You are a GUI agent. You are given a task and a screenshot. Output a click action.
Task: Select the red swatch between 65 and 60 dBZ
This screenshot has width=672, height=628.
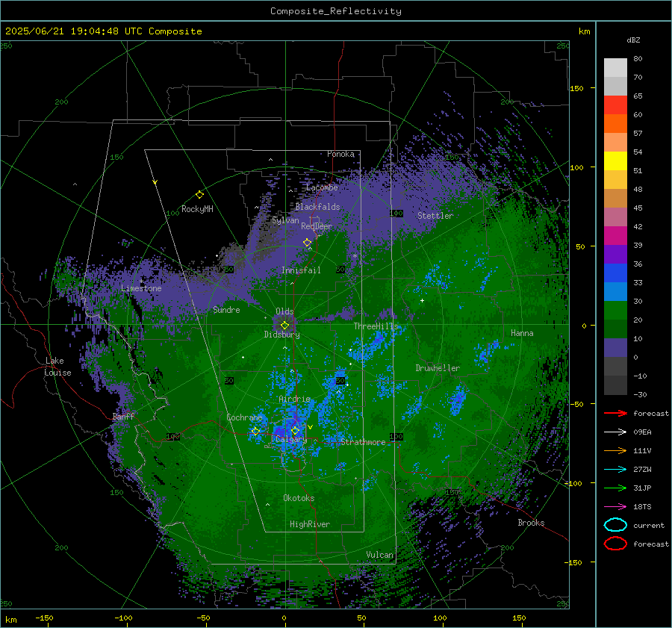[x=615, y=105]
